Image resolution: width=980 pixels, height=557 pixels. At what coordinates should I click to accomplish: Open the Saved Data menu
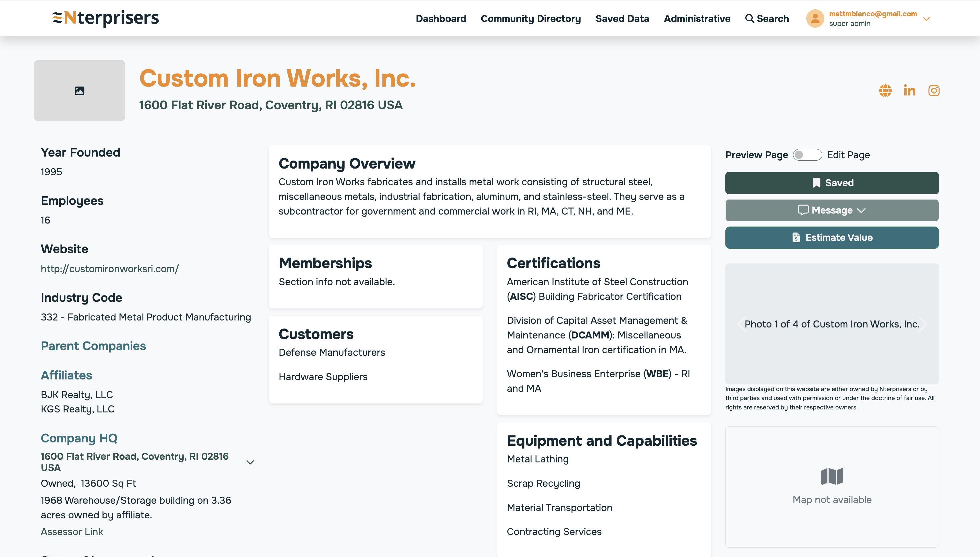622,19
